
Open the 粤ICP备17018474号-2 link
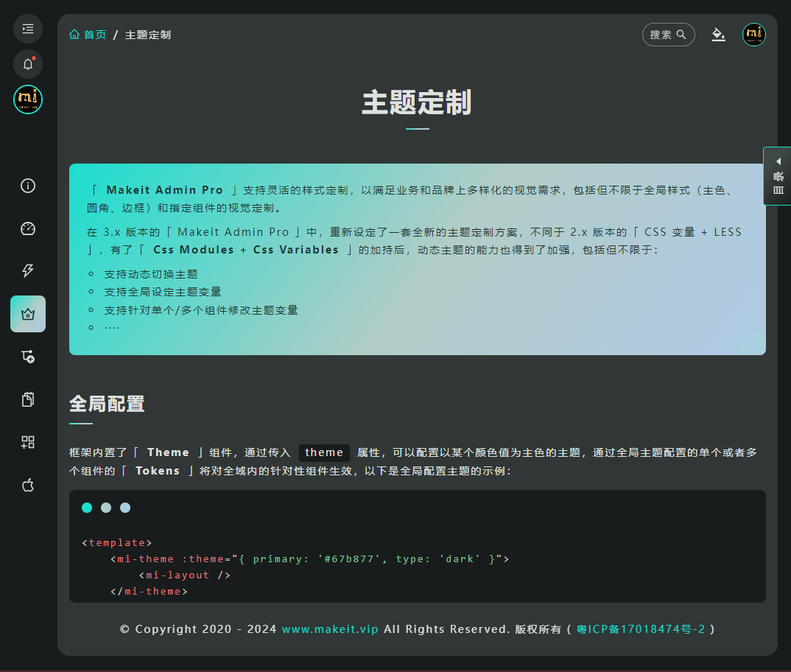pos(641,629)
